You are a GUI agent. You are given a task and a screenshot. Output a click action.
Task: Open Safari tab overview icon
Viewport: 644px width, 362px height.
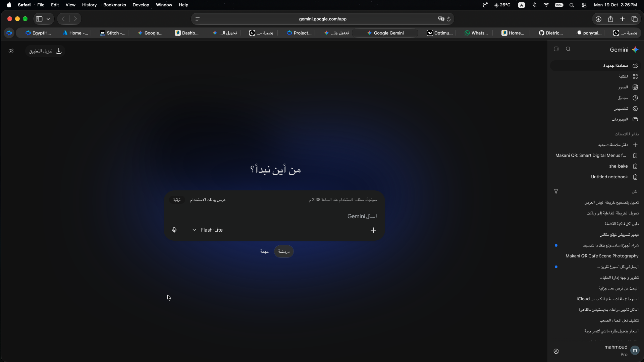[x=634, y=19]
